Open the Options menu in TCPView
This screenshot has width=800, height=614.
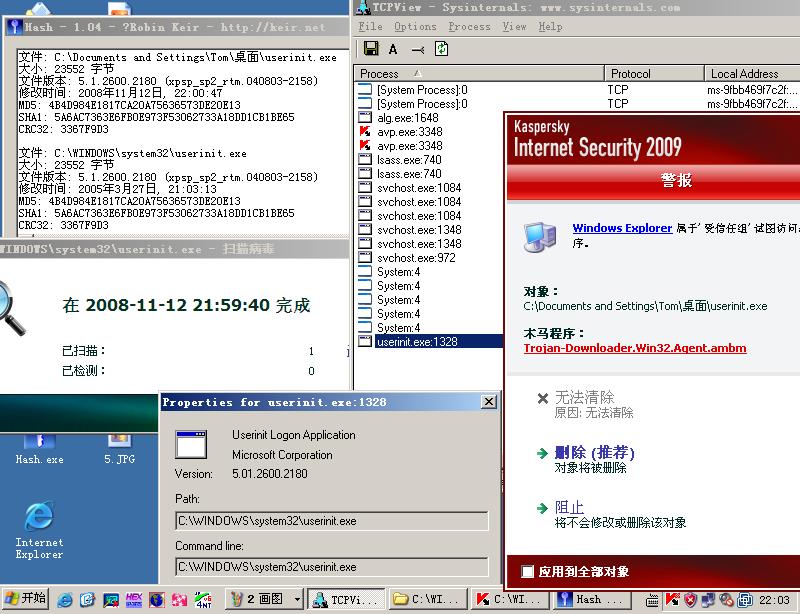coord(415,27)
